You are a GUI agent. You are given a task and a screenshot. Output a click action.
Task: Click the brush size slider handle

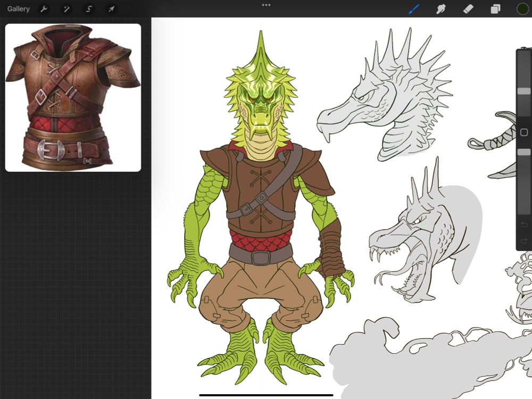coord(523,91)
